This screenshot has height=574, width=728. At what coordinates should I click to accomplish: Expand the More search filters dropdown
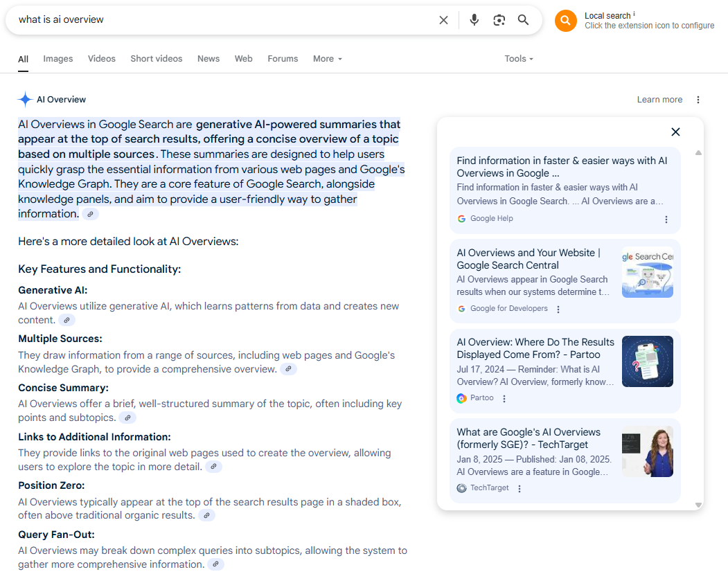pyautogui.click(x=328, y=59)
